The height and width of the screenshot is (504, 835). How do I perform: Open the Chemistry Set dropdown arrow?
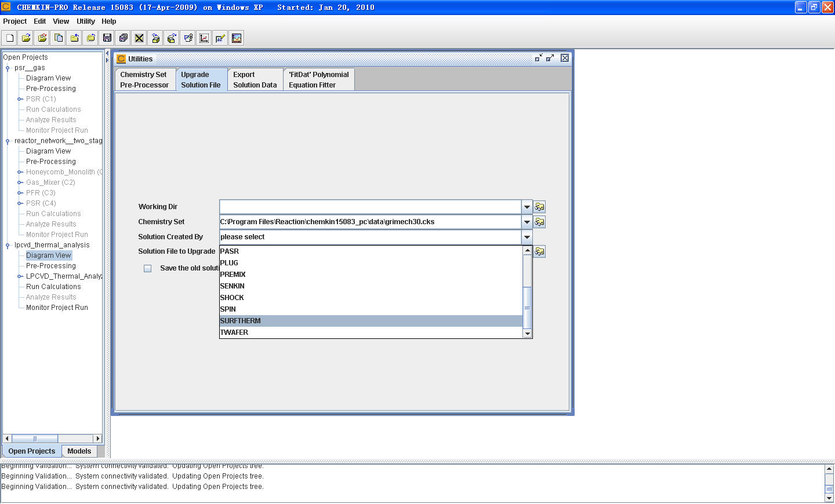point(527,222)
